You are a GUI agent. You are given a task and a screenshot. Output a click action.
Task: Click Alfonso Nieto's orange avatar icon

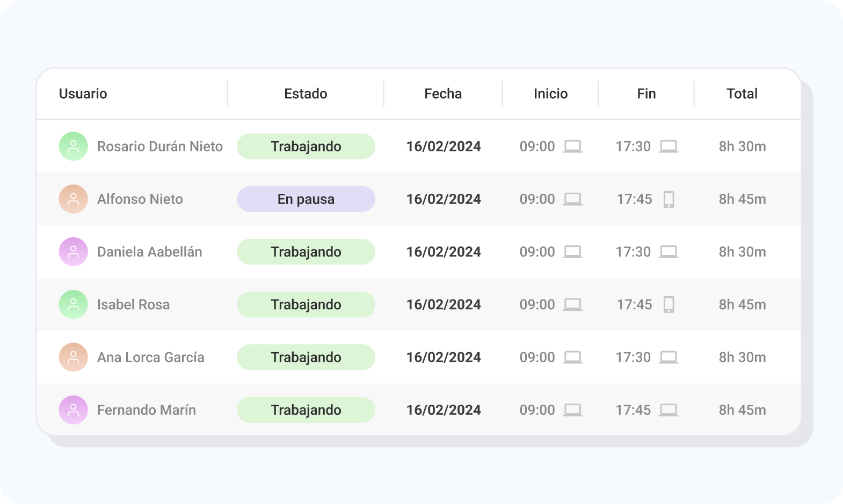(x=73, y=199)
